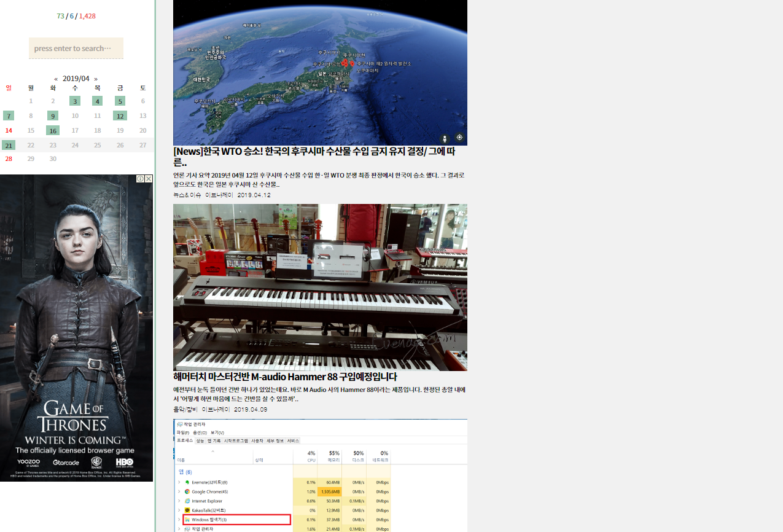Open the 'M-audio Hammer 88 구입예정입니다' post title
This screenshot has height=532, width=783.
tap(285, 377)
